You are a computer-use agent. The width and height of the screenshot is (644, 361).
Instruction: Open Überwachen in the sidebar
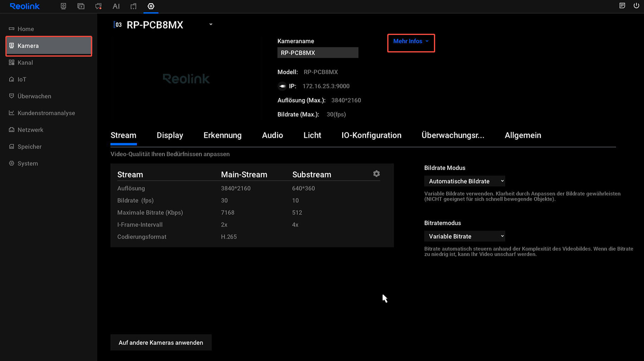coord(49,96)
